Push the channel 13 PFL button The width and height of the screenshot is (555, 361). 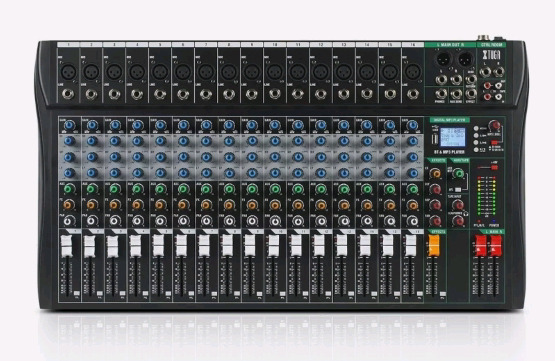352,293
